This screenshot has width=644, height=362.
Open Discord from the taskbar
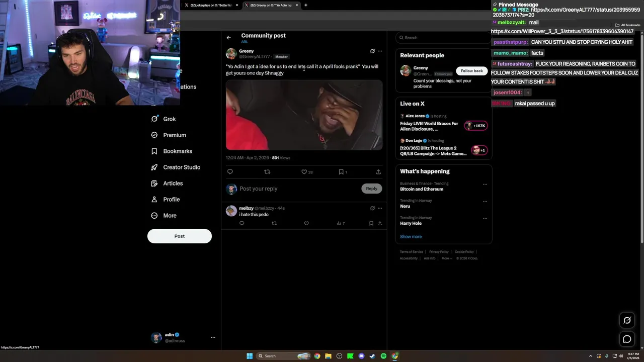[361, 356]
